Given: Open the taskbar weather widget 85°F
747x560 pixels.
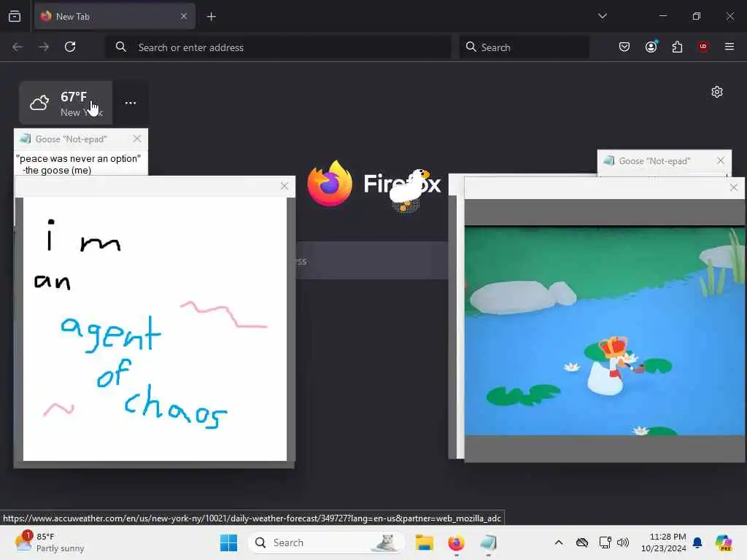Looking at the screenshot, I should coord(50,542).
